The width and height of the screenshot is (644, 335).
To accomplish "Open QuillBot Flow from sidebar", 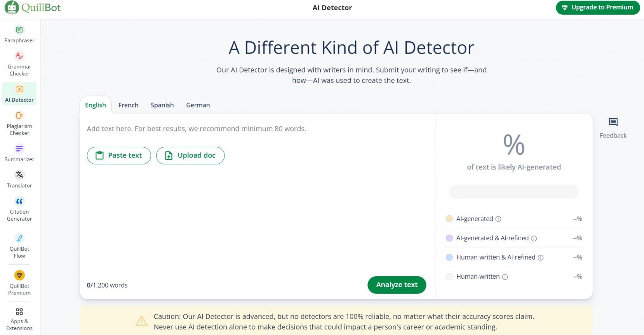I will [19, 238].
